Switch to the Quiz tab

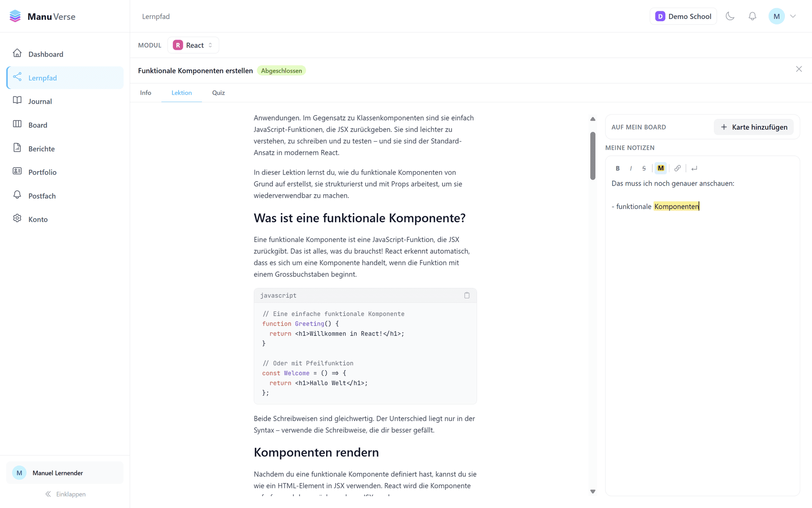coord(218,93)
